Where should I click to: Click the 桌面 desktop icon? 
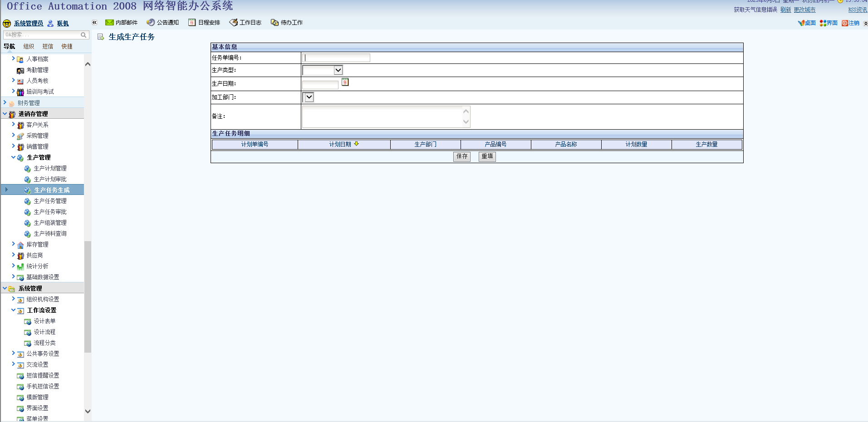click(x=801, y=23)
